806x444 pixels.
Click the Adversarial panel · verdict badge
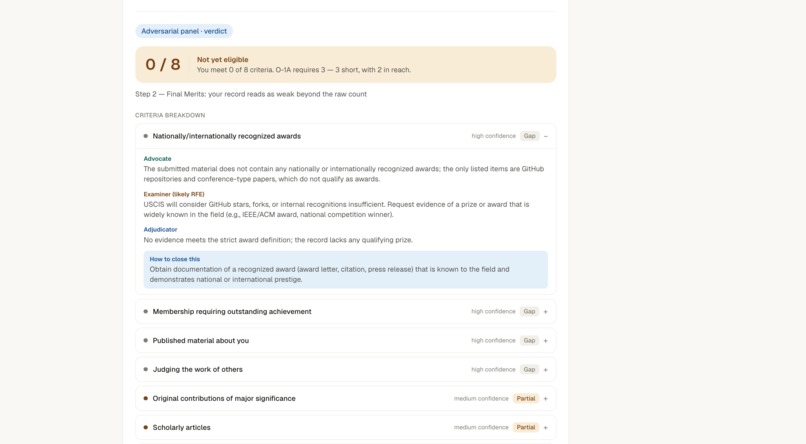click(184, 31)
